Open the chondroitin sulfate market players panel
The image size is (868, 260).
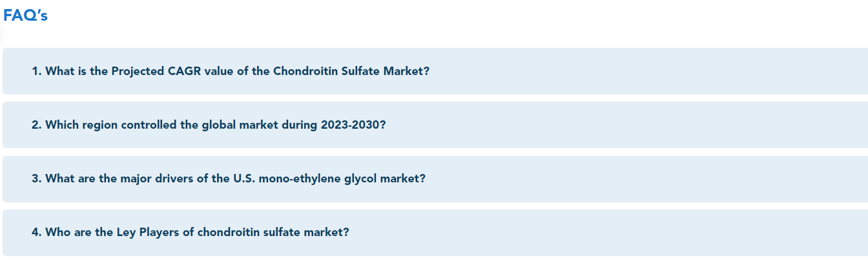(x=435, y=232)
